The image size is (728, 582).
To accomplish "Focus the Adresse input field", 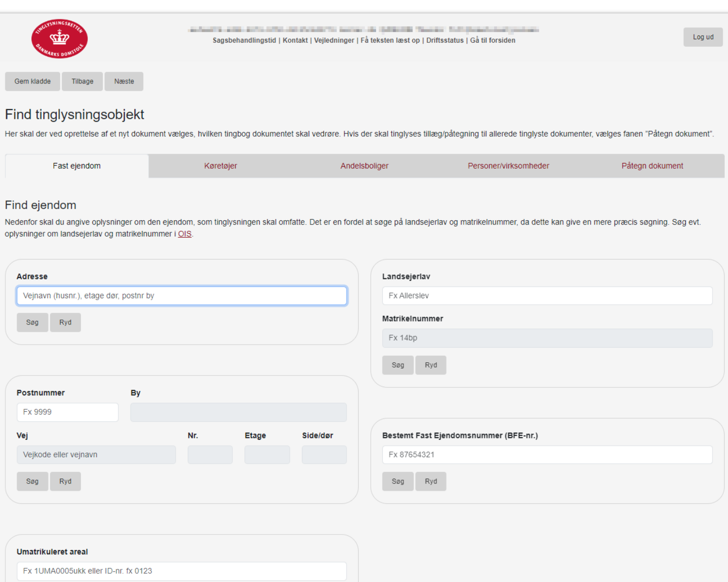I will [182, 296].
